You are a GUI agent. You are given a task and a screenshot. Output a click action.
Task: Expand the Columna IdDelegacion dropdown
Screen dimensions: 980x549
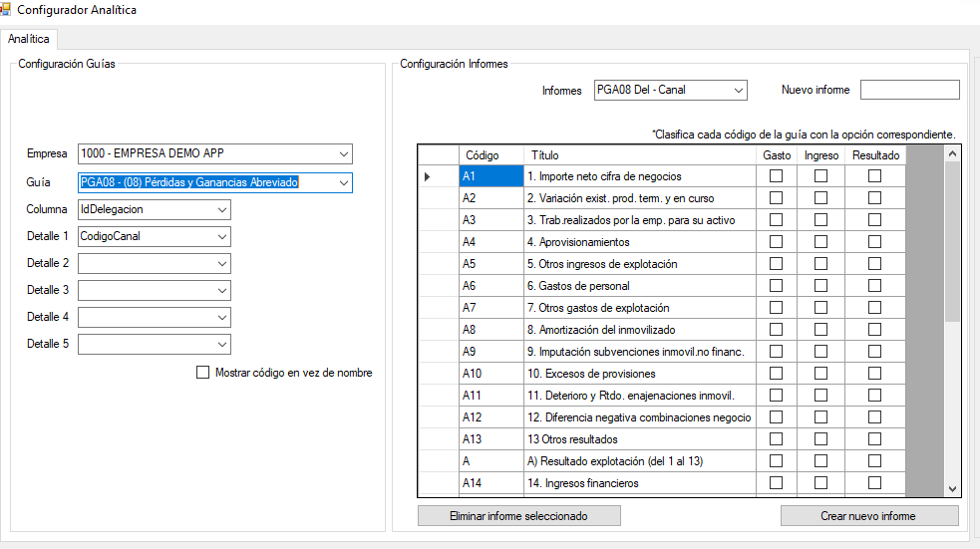(155, 210)
